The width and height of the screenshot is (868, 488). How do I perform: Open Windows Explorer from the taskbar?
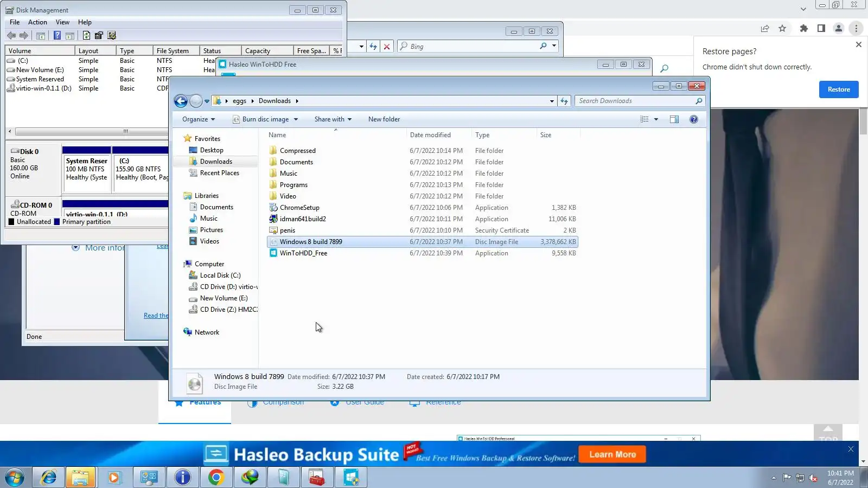click(80, 477)
